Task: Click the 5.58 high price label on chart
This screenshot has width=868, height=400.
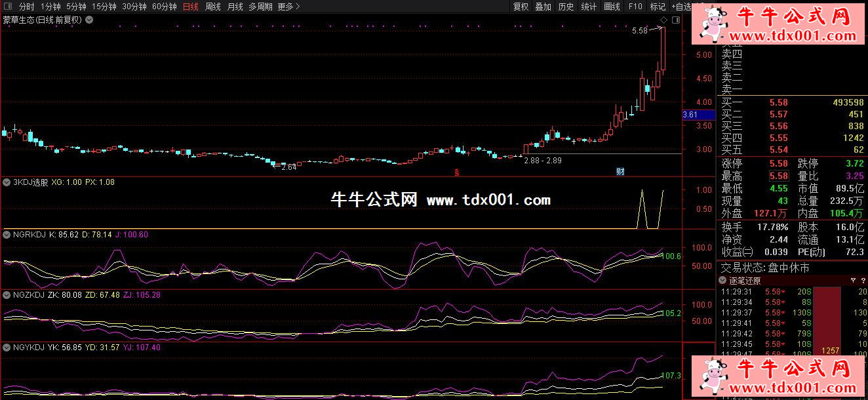Action: pos(640,30)
